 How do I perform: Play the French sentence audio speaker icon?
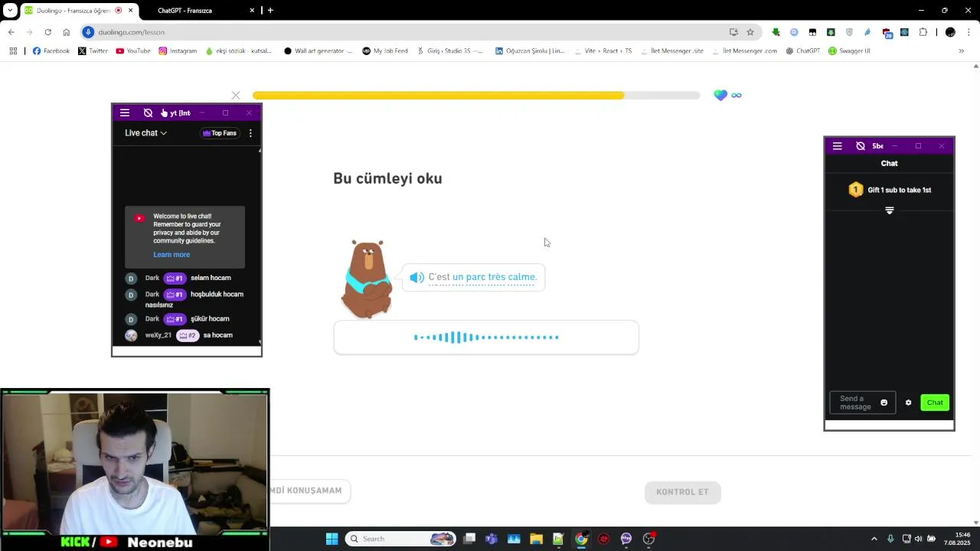(x=416, y=277)
